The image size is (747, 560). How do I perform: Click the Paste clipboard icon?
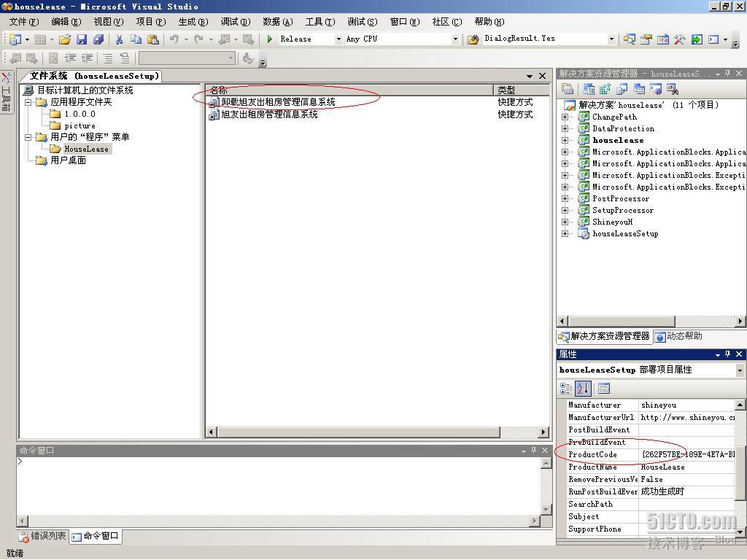click(153, 39)
